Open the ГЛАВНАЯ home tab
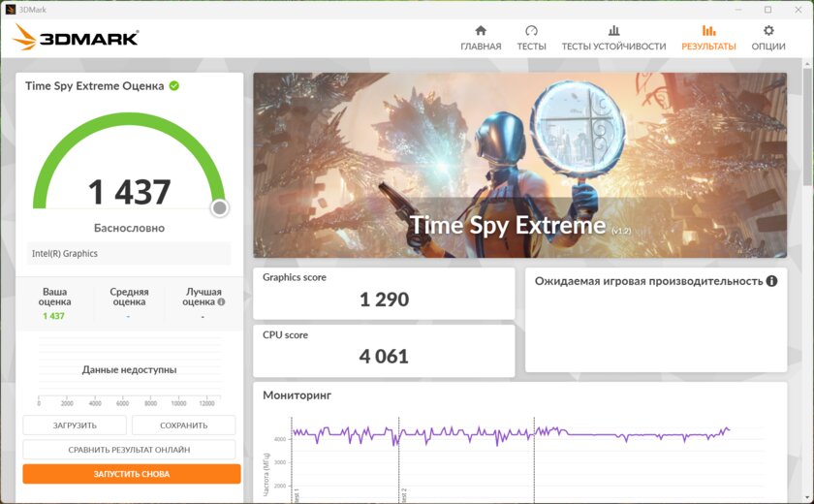Screen dimensions: 814x504 [481, 39]
